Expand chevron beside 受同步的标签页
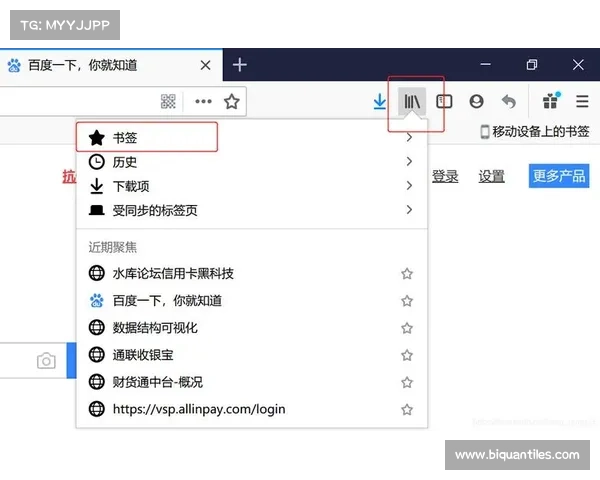The image size is (600, 480). tap(409, 210)
